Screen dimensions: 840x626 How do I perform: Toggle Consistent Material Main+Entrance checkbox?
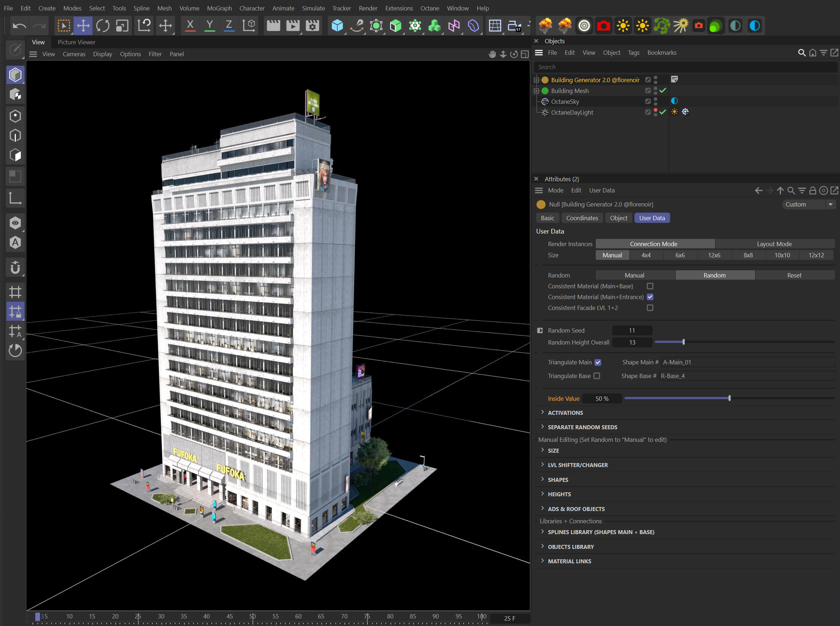651,297
